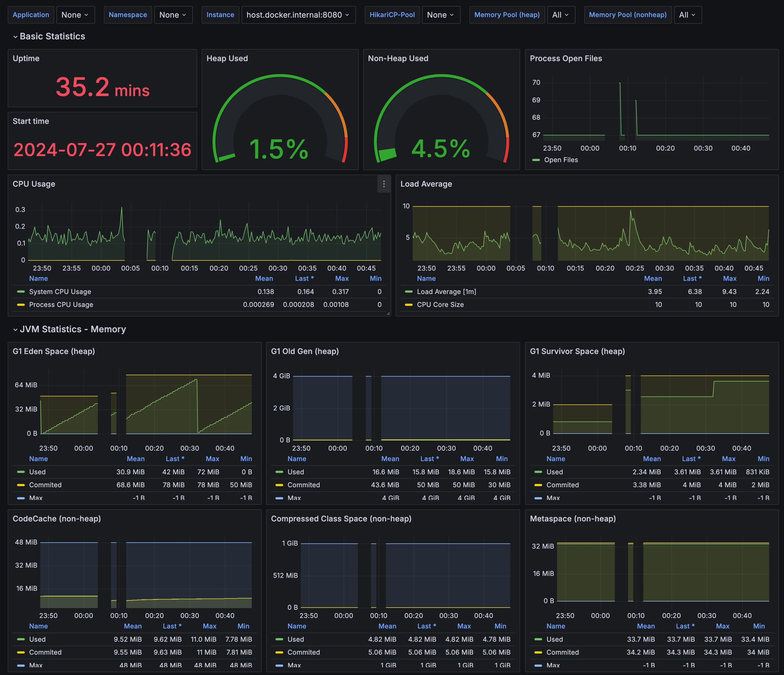Toggle System CPU Usage series in legend
Viewport: 784px width, 675px height.
tap(60, 292)
